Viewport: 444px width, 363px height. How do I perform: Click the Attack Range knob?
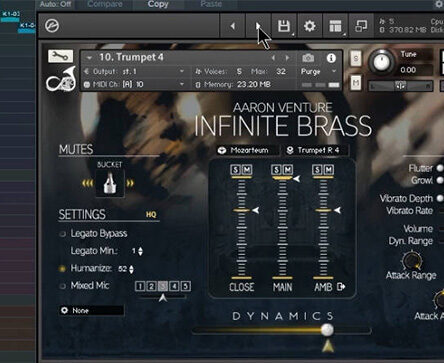pos(412,261)
